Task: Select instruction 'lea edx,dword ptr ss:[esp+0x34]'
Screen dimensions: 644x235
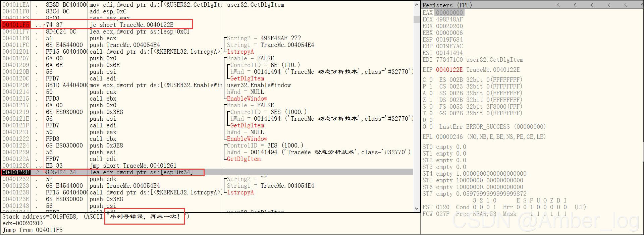Action: coord(141,172)
